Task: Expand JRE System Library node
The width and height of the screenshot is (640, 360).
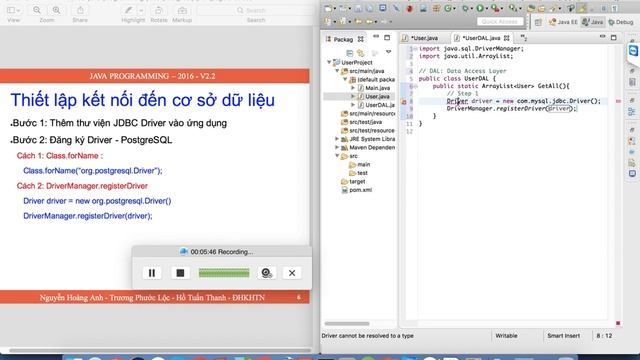Action: click(x=337, y=139)
